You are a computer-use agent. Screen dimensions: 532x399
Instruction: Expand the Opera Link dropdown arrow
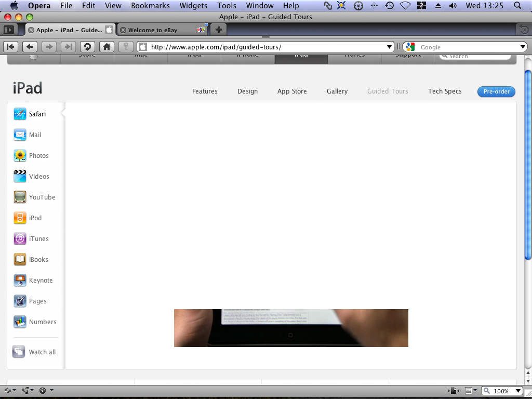pos(14,391)
